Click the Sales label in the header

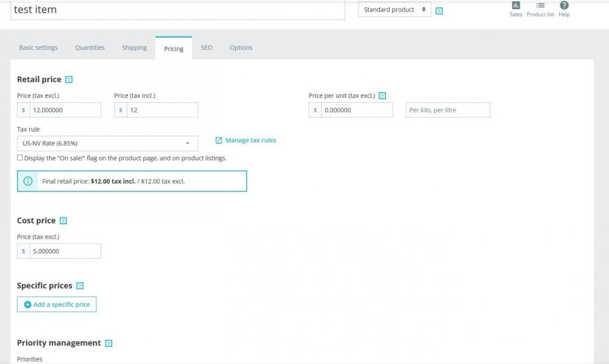pyautogui.click(x=516, y=15)
